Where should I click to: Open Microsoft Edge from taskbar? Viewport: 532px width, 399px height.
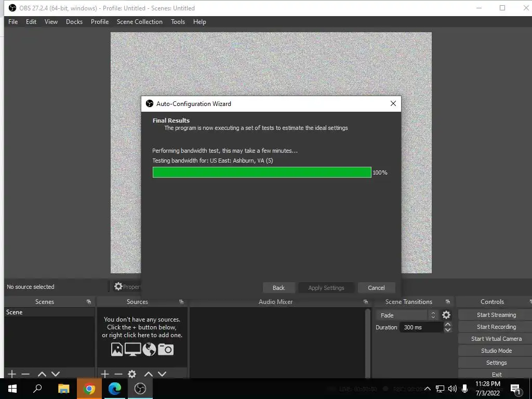coord(115,389)
